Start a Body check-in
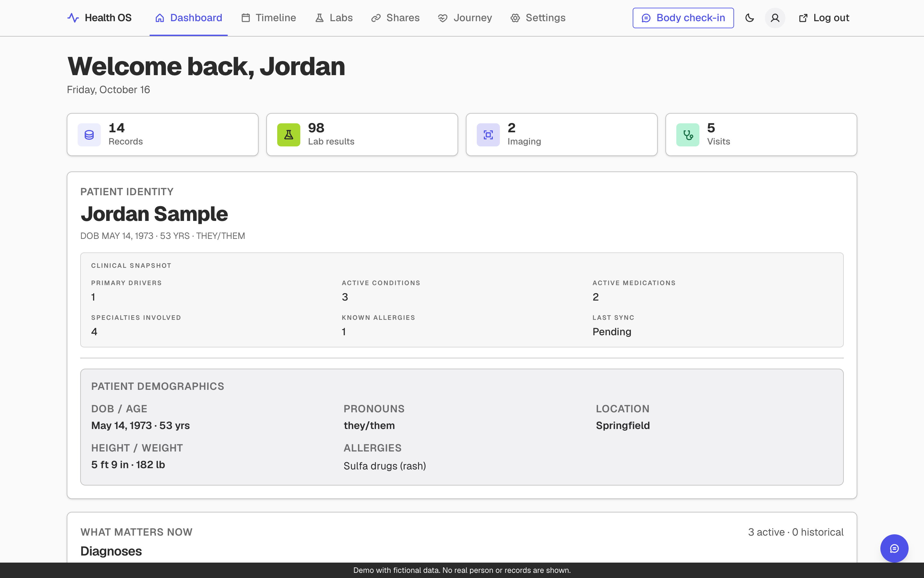This screenshot has width=924, height=578. [683, 18]
